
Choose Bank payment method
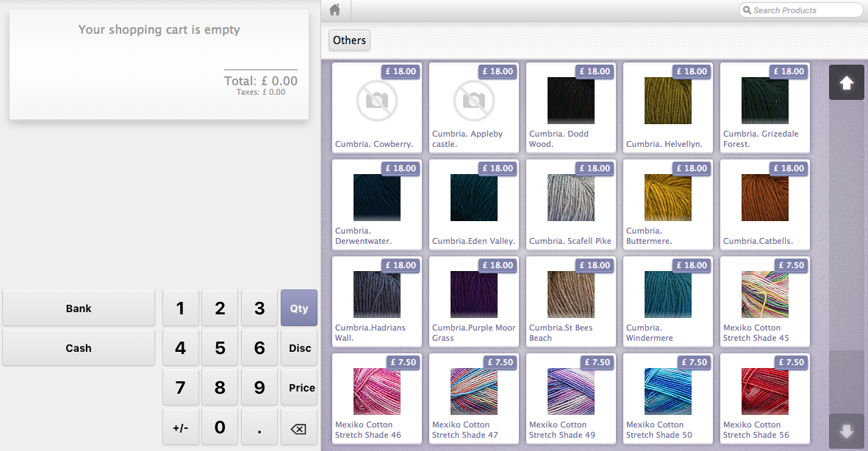(x=79, y=309)
